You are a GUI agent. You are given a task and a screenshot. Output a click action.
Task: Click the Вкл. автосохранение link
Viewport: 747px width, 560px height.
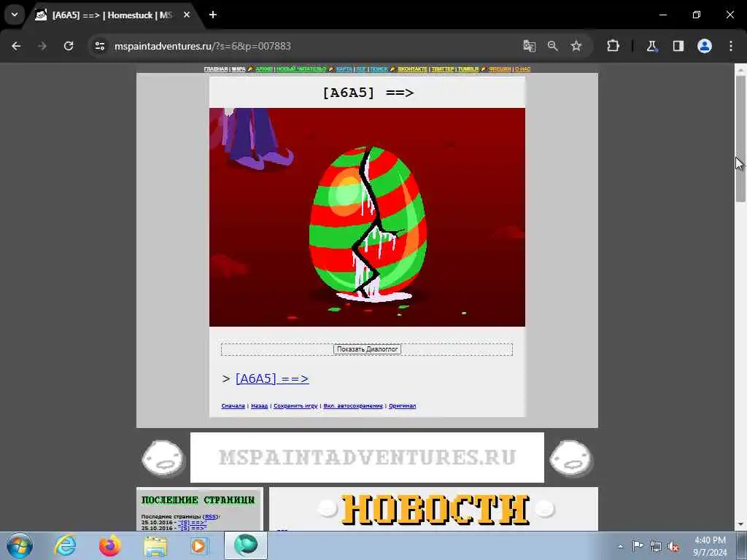[x=353, y=405]
